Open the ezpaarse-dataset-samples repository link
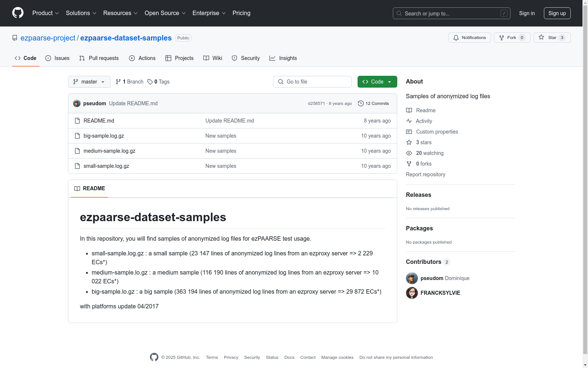 tap(126, 38)
